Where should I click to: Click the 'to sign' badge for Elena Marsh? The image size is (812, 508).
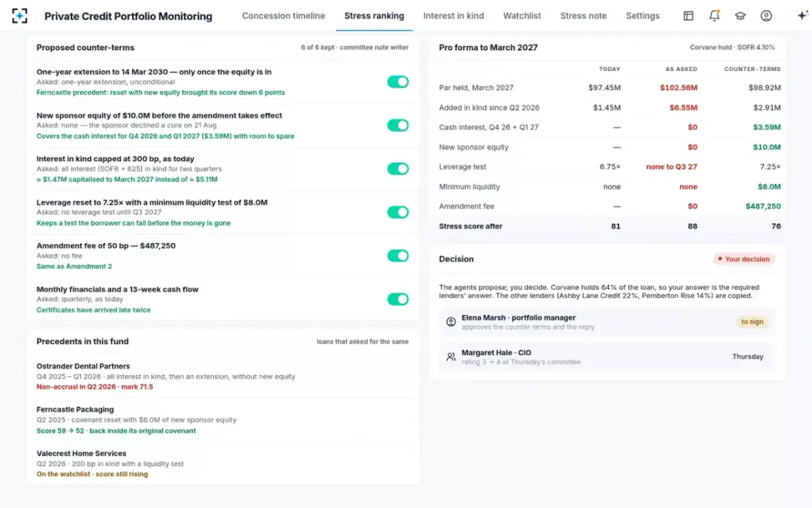[752, 322]
